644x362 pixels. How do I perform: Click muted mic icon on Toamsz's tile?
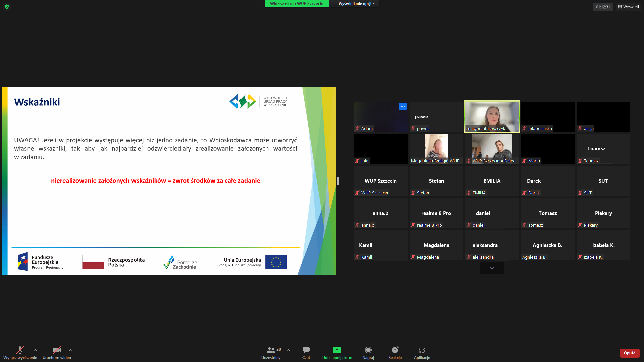click(580, 161)
